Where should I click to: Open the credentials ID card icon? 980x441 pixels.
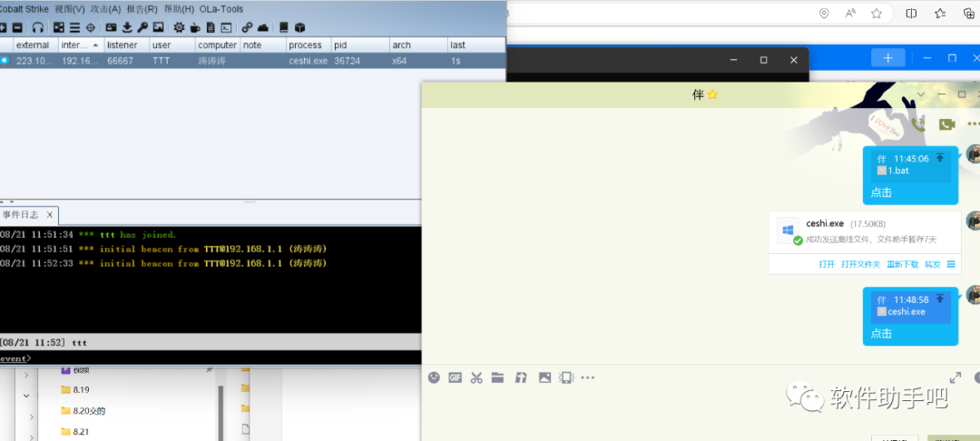[x=112, y=27]
